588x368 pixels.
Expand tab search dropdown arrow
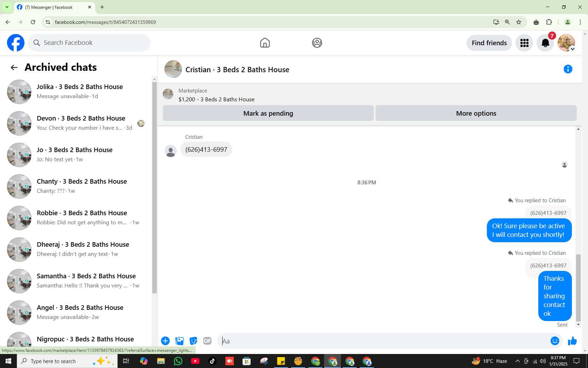(x=7, y=7)
